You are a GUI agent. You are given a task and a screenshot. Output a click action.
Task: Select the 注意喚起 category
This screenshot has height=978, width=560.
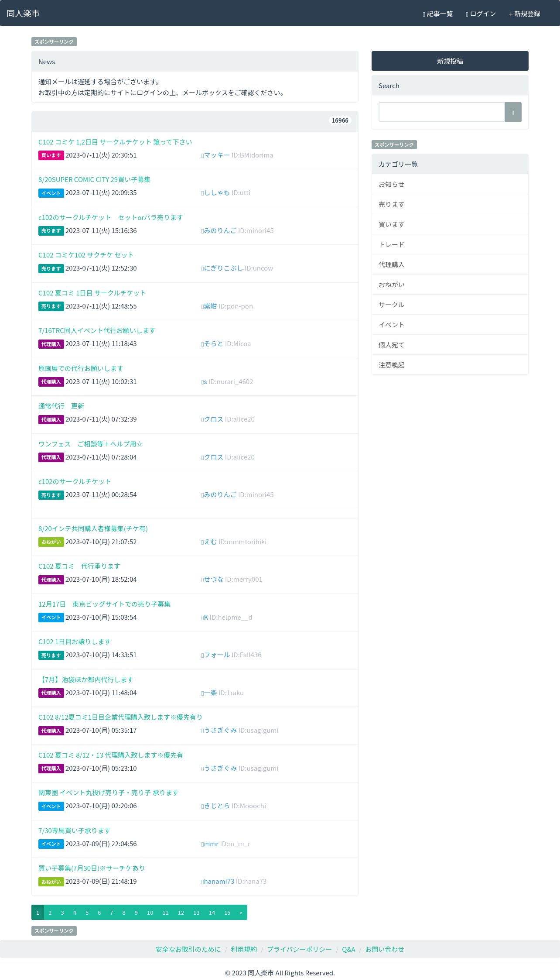coord(450,365)
